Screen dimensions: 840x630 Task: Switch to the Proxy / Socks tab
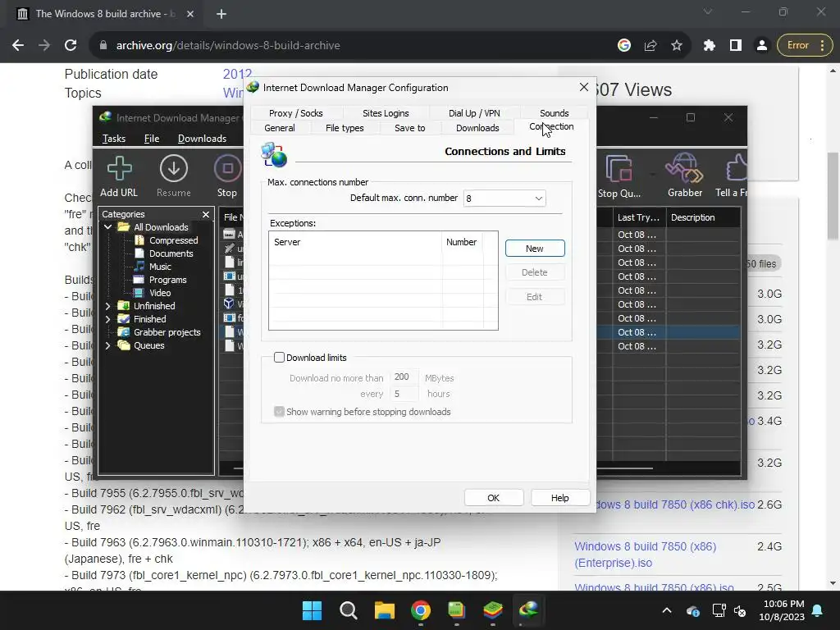pos(295,113)
